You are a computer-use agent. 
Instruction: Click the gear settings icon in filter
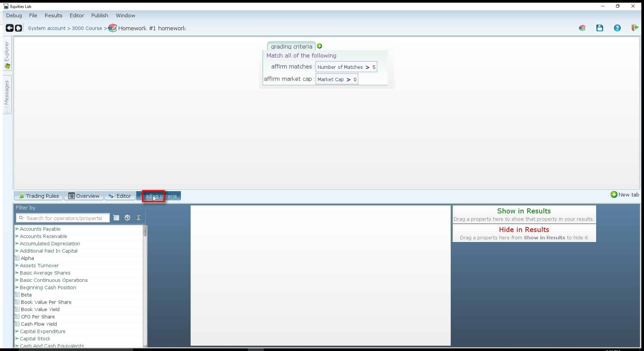(127, 218)
